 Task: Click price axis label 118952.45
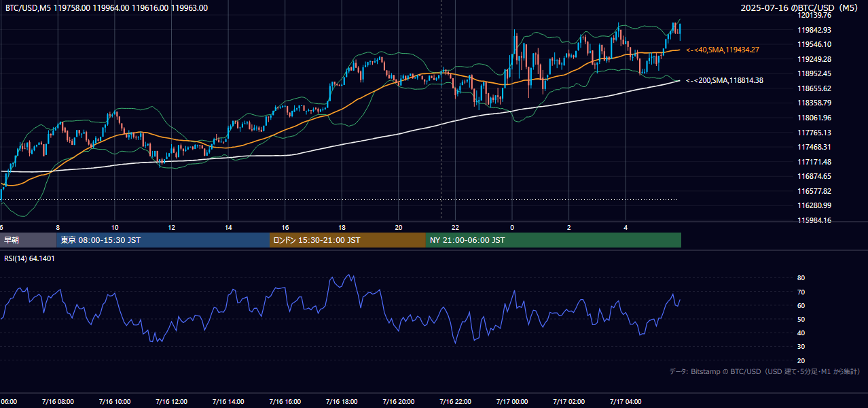pyautogui.click(x=814, y=73)
